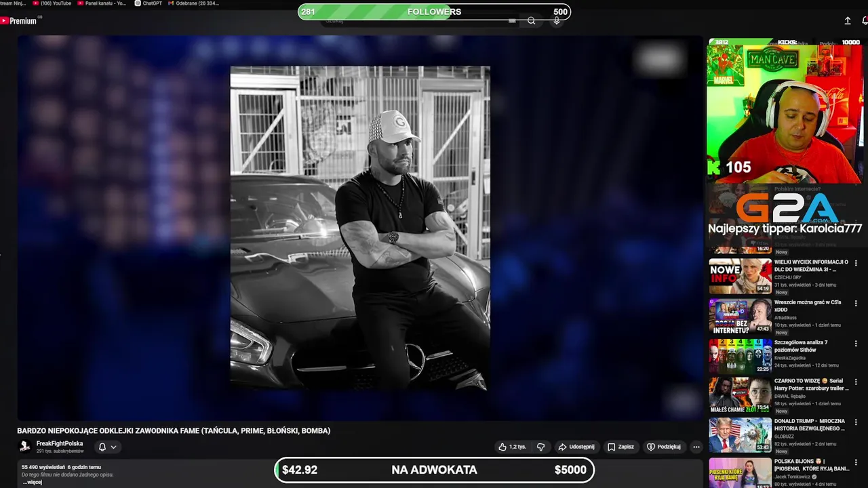Switch to the (106) YouTube browser tab
The image size is (868, 488).
52,3
